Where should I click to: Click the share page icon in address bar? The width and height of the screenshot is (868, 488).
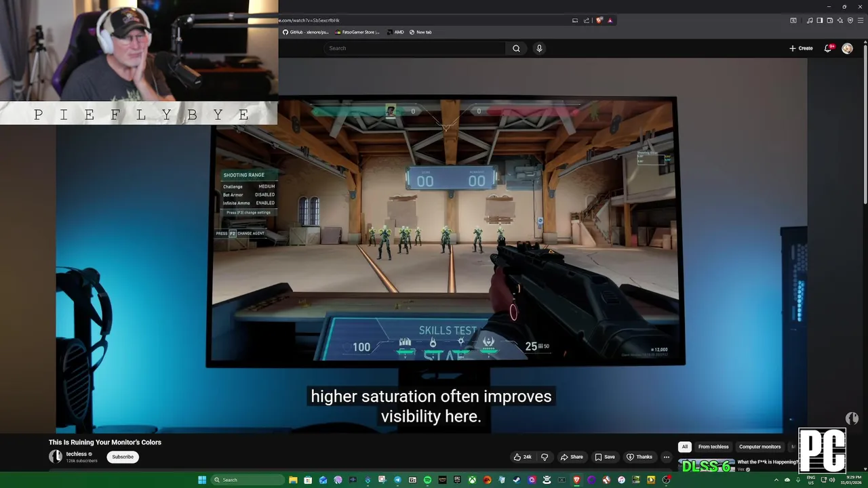[x=587, y=20]
